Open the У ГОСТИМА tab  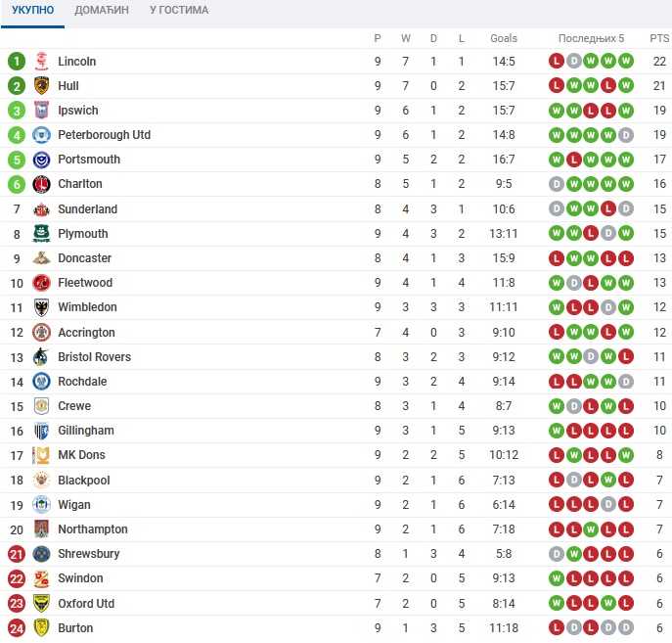tap(179, 10)
